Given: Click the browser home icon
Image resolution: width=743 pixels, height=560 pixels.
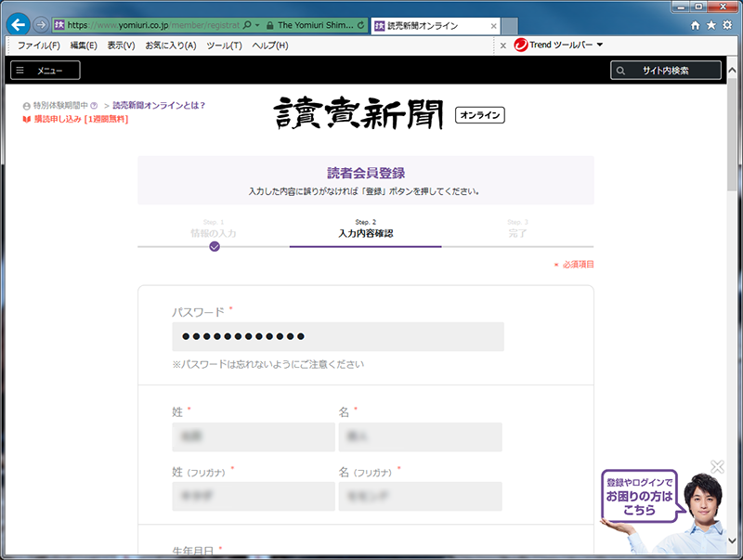Looking at the screenshot, I should tap(695, 25).
